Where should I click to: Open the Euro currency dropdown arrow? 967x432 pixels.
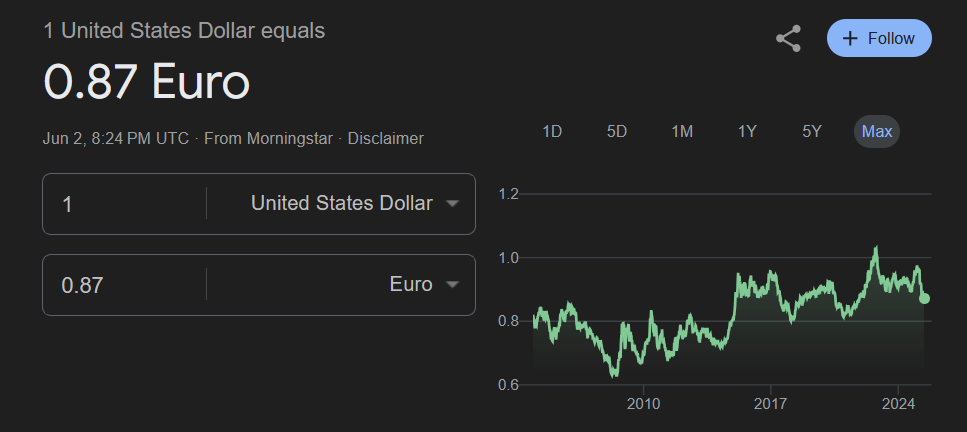point(452,284)
